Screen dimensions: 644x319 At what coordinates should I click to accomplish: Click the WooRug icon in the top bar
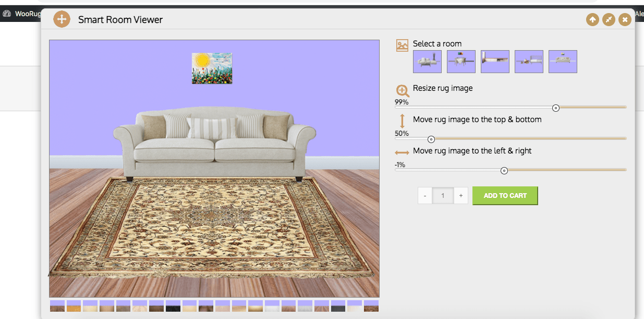7,13
